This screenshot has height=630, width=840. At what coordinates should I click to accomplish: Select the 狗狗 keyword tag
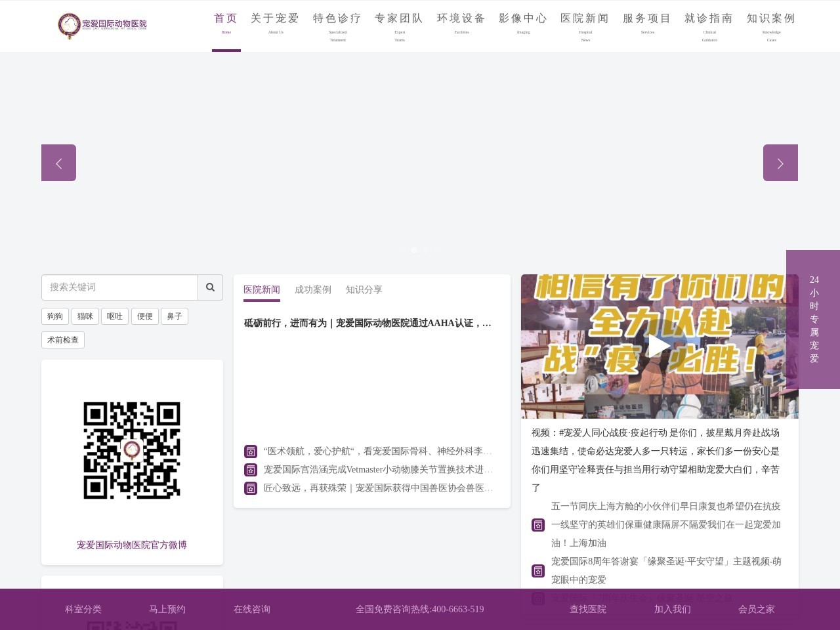coord(55,316)
